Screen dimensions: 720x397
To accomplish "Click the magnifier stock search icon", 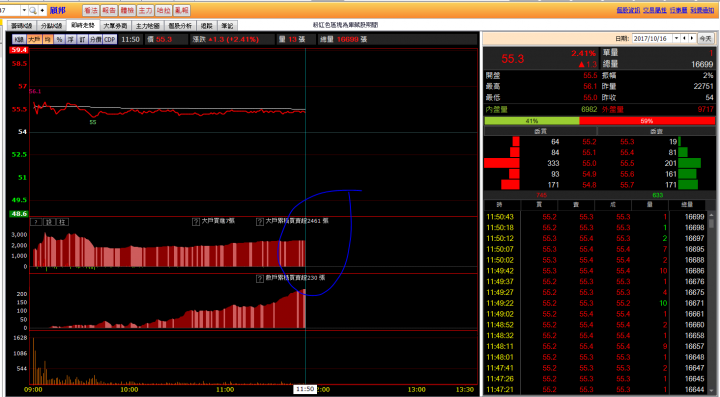I will click(33, 10).
